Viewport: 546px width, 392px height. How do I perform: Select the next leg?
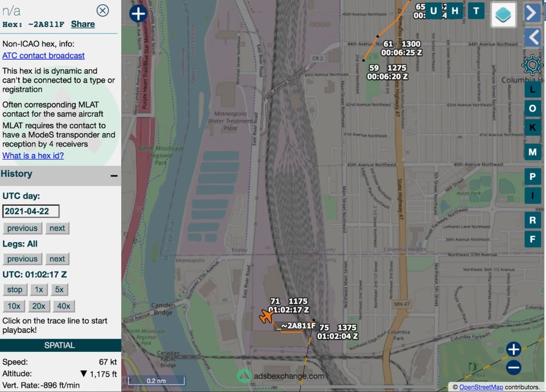coord(57,259)
